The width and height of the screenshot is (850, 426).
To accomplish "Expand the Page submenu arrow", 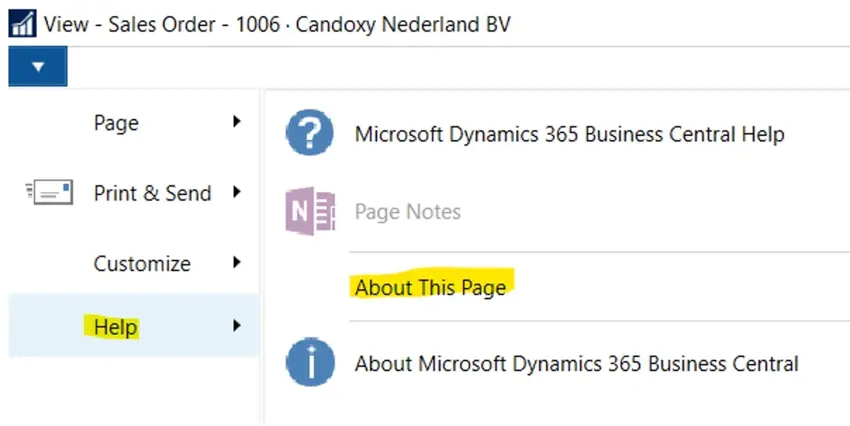I will tap(237, 122).
